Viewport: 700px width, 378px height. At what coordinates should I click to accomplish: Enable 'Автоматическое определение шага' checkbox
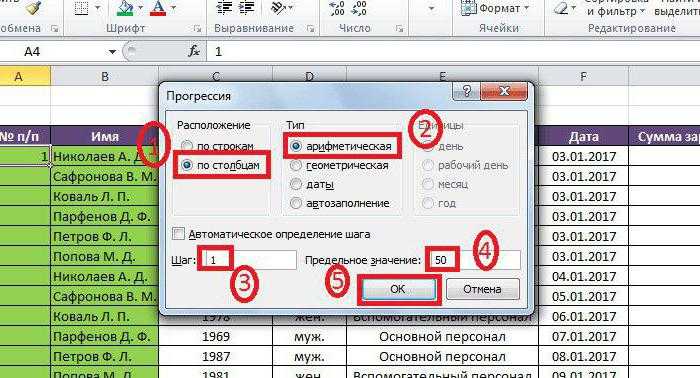pyautogui.click(x=178, y=234)
